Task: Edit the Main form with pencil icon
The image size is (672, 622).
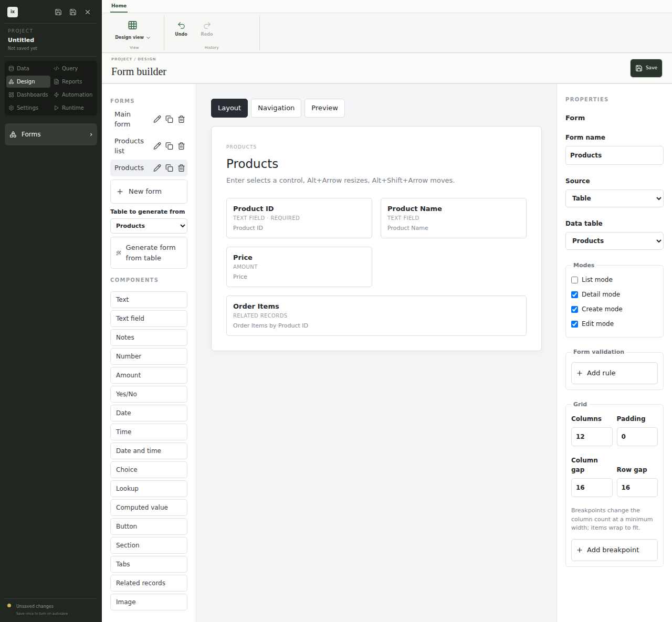Action: pos(157,119)
